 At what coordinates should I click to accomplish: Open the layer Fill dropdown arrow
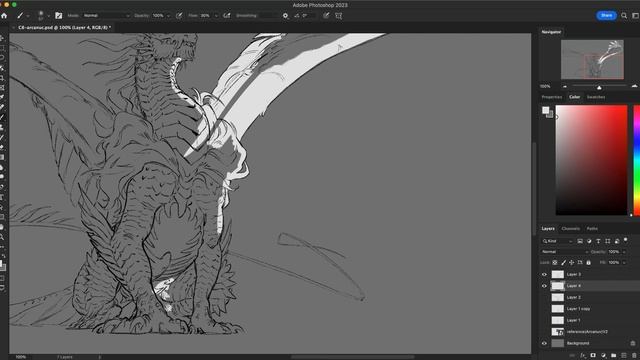[x=624, y=262]
